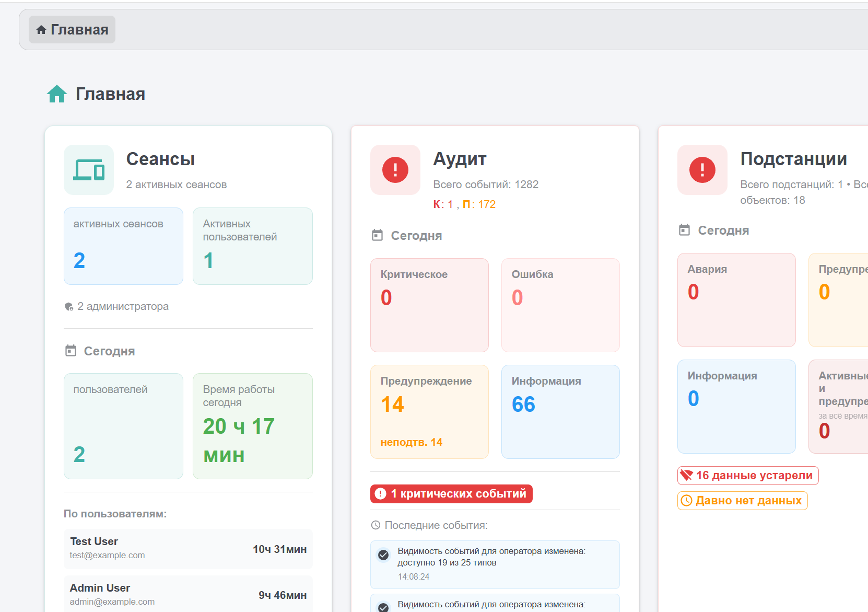This screenshot has height=612, width=868.
Task: Select the 'Авария' substation tile
Action: pos(736,300)
